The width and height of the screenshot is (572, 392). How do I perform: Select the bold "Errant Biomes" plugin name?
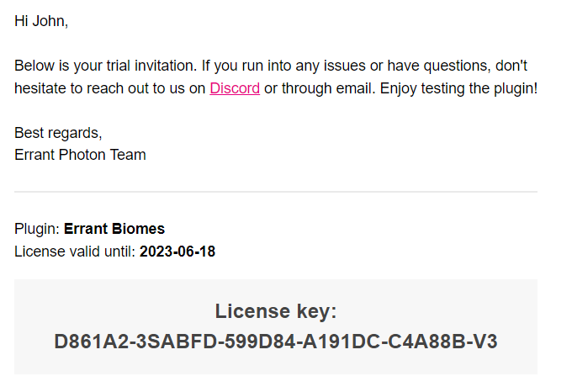pos(114,229)
